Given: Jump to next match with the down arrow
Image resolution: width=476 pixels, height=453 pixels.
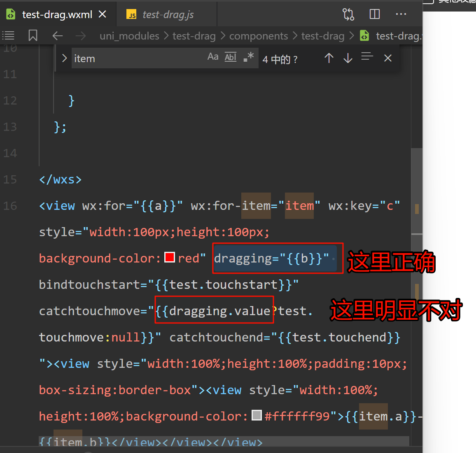Looking at the screenshot, I should [x=348, y=58].
